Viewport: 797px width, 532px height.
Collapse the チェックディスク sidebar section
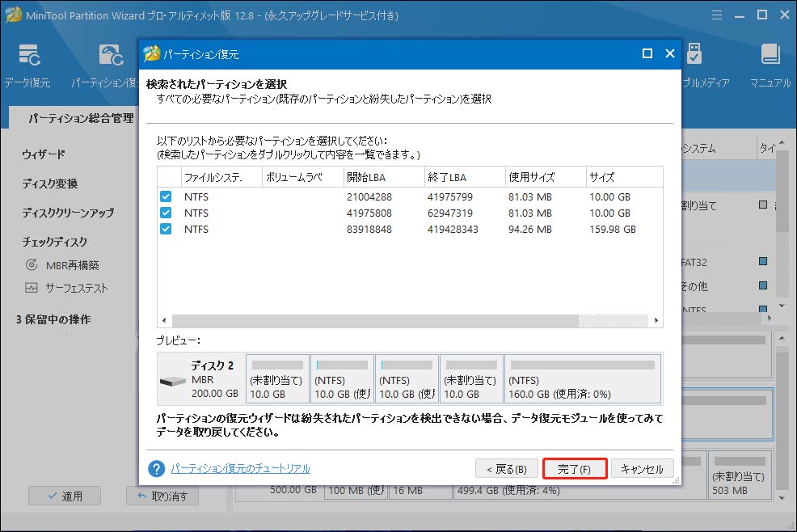tap(54, 242)
